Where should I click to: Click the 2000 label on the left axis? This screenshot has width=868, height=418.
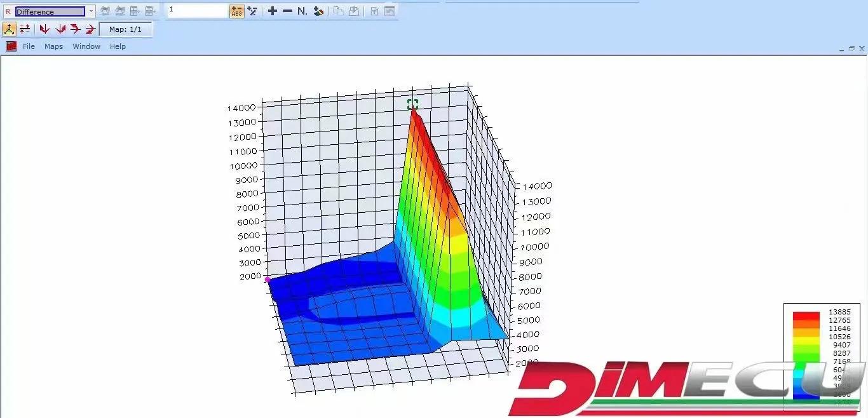pos(250,276)
